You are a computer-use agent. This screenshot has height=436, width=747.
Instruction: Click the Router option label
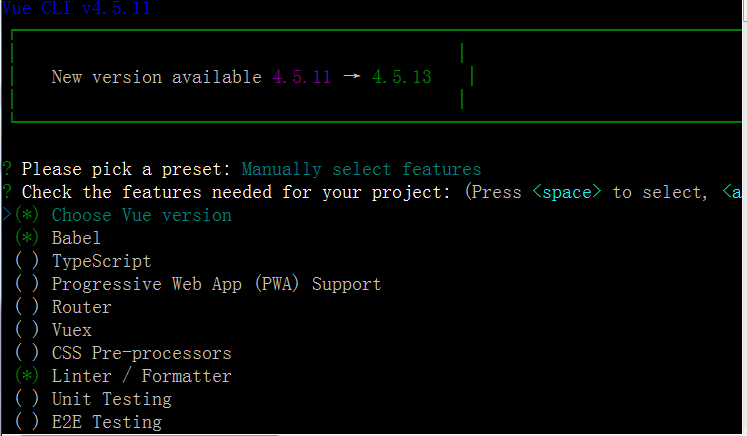click(x=81, y=307)
